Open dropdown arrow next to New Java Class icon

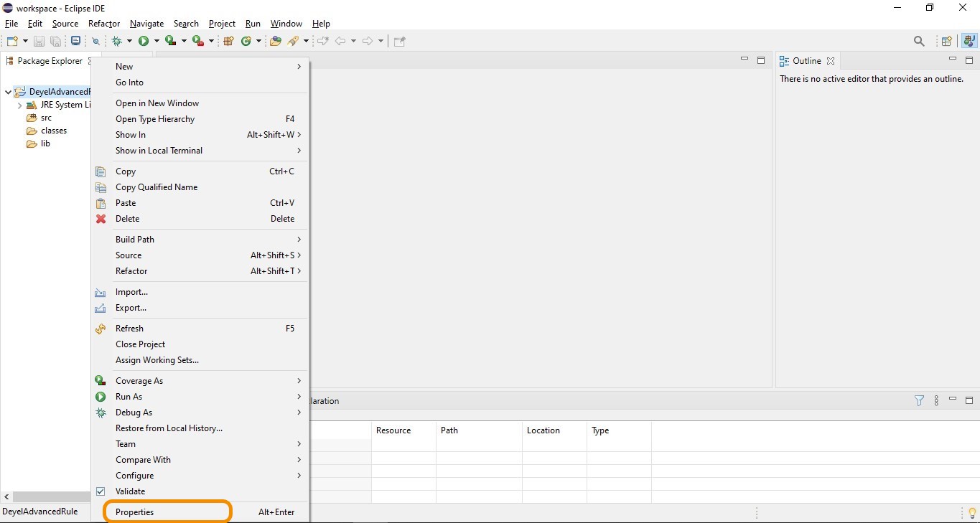[258, 41]
